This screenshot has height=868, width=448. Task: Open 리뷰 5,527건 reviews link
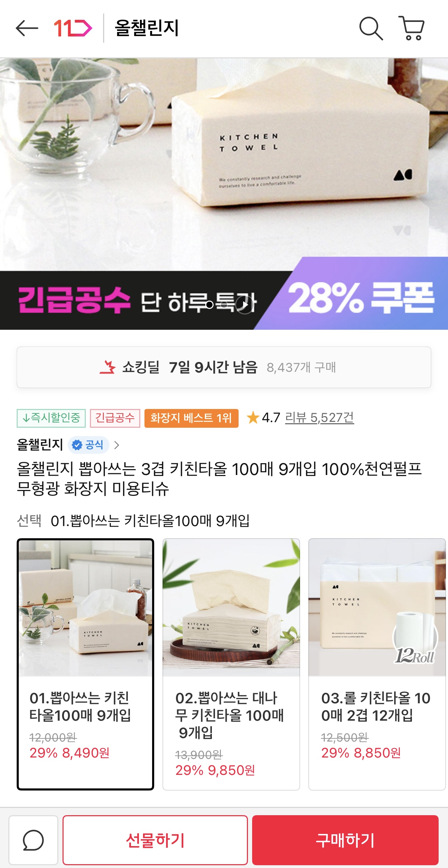[320, 418]
